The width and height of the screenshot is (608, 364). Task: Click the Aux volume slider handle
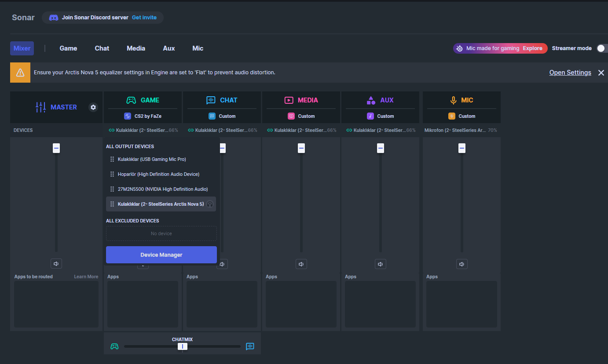pos(381,148)
